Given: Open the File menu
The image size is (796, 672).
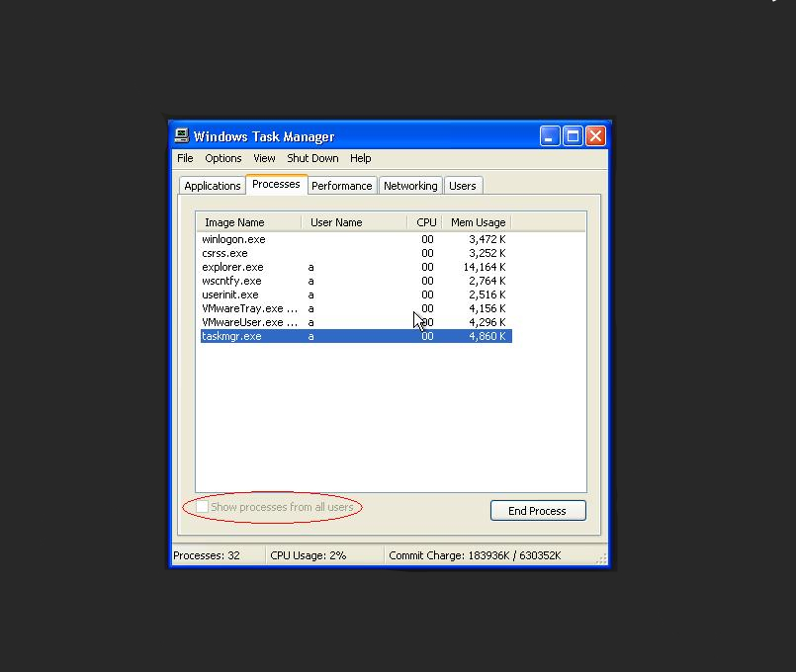Looking at the screenshot, I should (185, 158).
